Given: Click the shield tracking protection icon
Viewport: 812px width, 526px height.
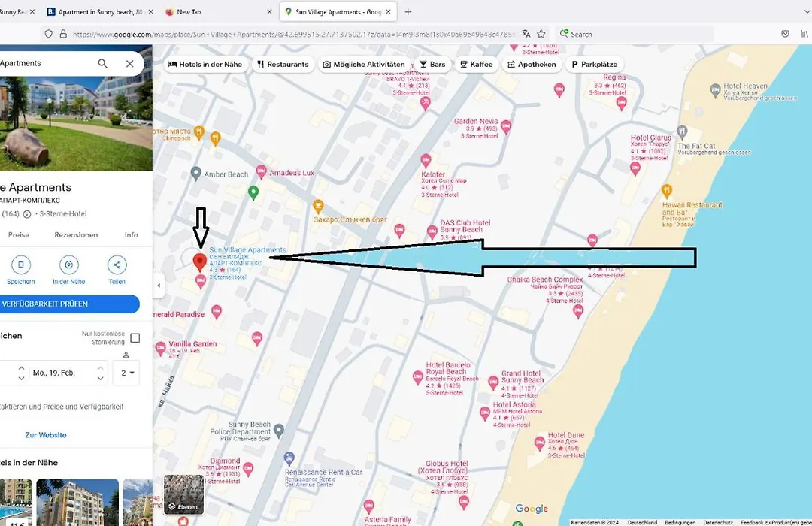Looking at the screenshot, I should pyautogui.click(x=48, y=34).
